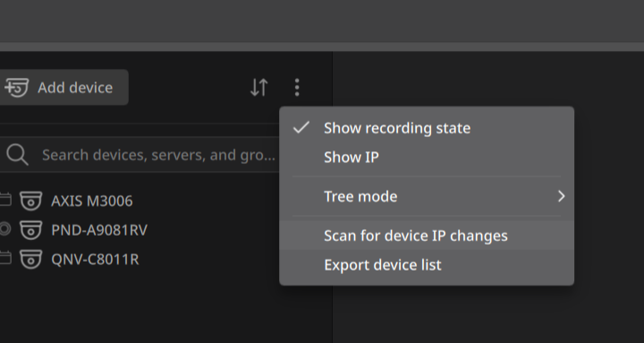Enable Show IP in the menu

(427, 157)
